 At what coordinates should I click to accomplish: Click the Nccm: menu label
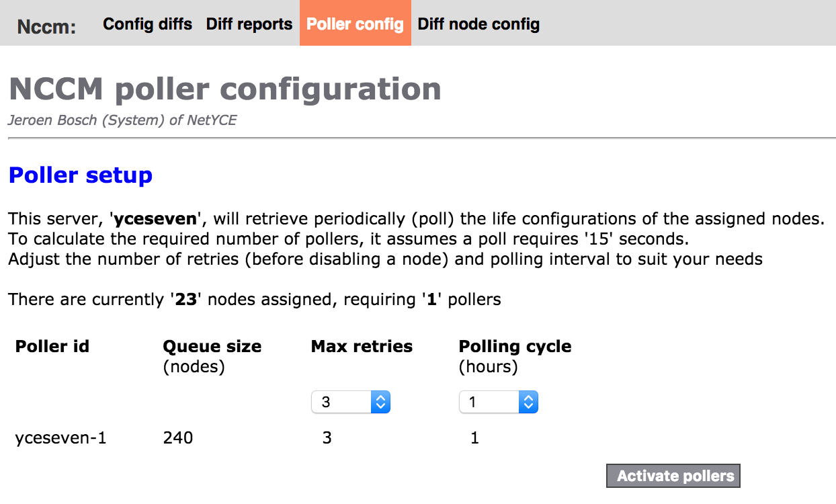point(46,26)
